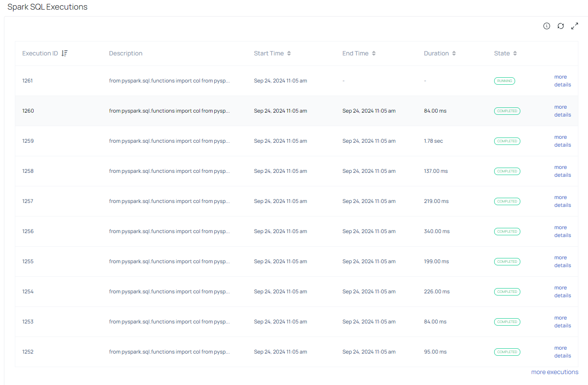Refresh the Spark SQL Executions panel
588x385 pixels.
[x=560, y=26]
